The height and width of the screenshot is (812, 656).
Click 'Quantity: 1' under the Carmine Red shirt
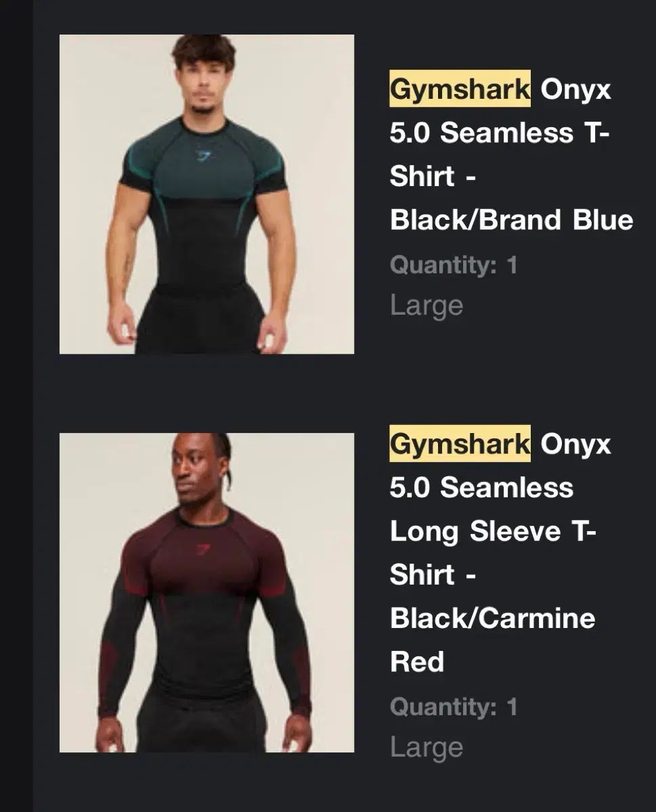tap(454, 707)
